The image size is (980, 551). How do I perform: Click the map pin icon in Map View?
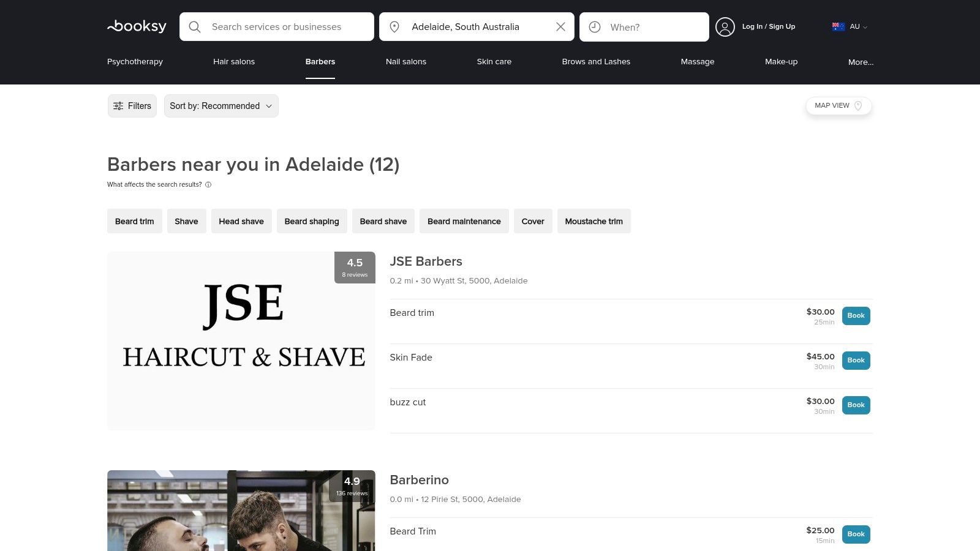(x=858, y=106)
